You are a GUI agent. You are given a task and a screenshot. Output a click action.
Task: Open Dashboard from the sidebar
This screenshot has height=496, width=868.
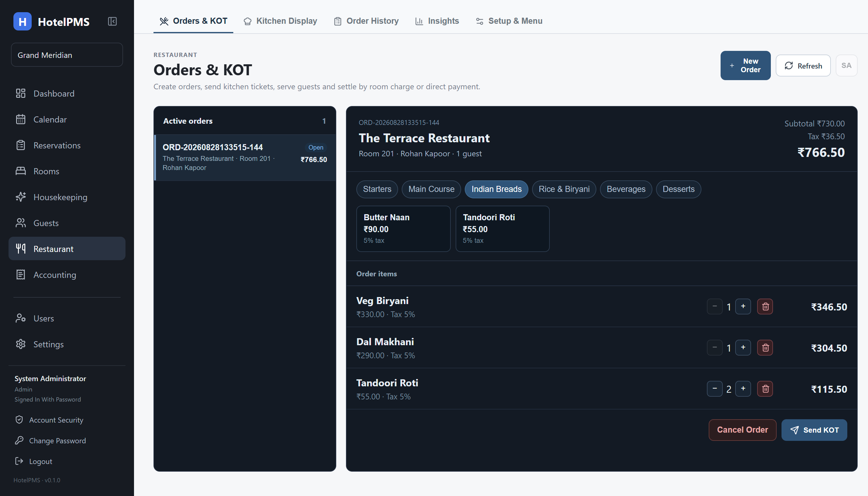(x=67, y=93)
